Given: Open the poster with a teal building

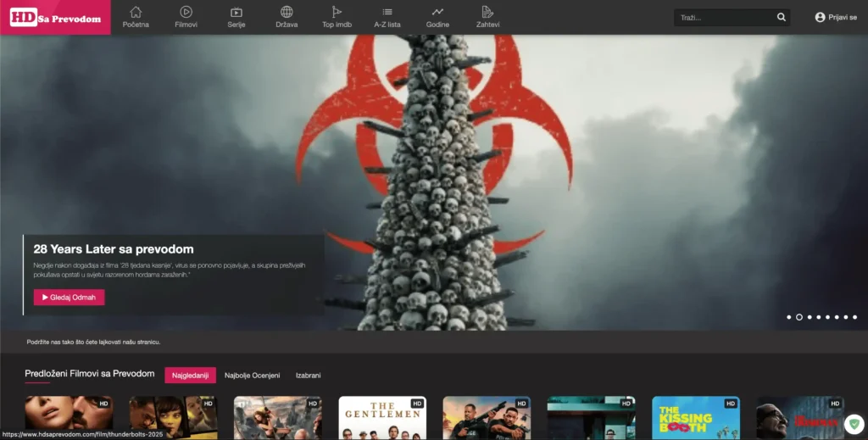Looking at the screenshot, I should tap(591, 418).
